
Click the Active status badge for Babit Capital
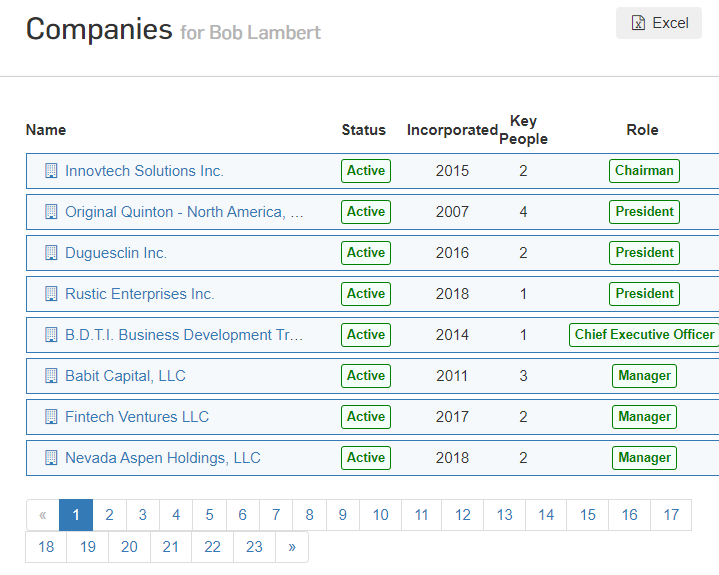tap(366, 376)
